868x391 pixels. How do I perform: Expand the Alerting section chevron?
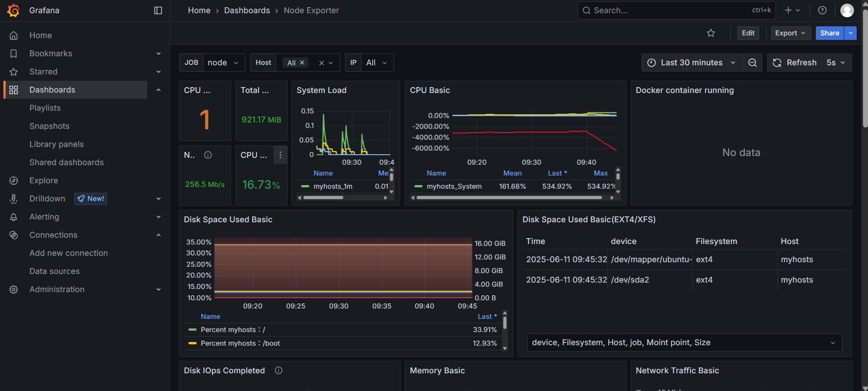(x=159, y=217)
